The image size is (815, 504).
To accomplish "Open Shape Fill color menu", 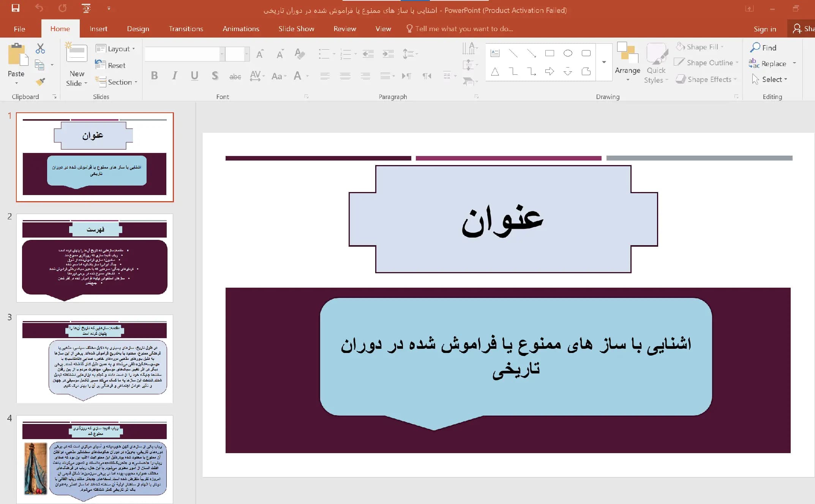I will click(x=700, y=47).
